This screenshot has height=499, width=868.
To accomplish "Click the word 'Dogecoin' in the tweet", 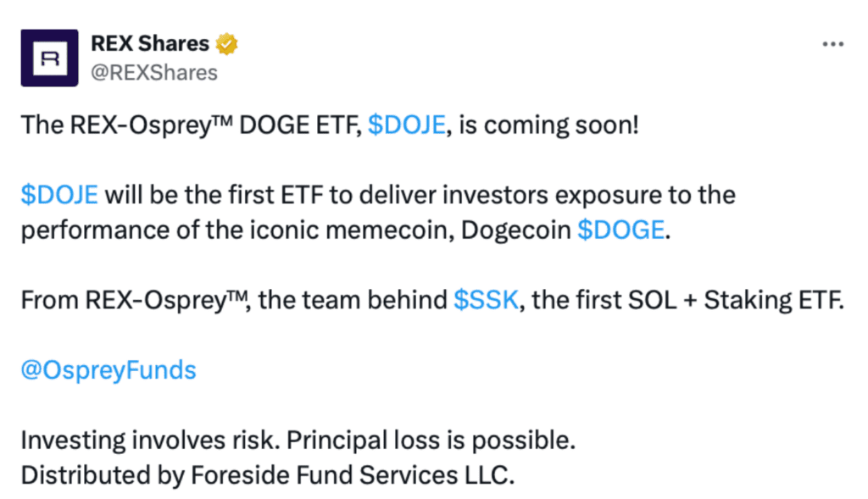I will (x=515, y=230).
